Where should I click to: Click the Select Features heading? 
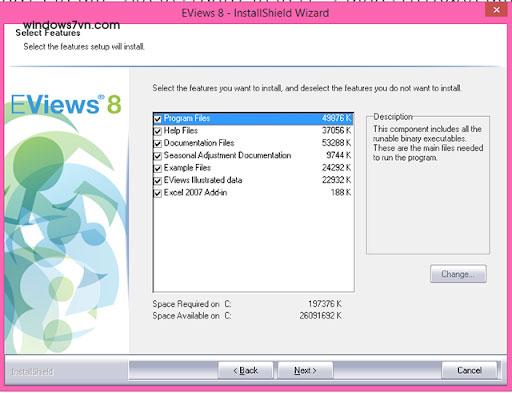[x=48, y=33]
